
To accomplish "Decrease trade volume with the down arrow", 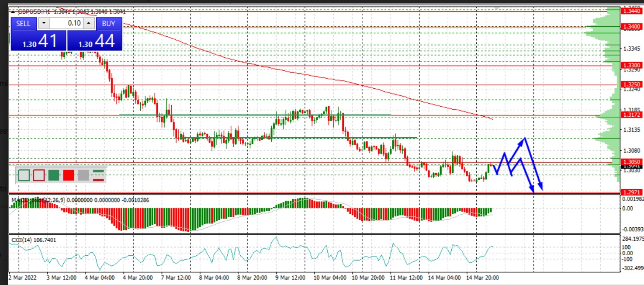I will pos(44,24).
